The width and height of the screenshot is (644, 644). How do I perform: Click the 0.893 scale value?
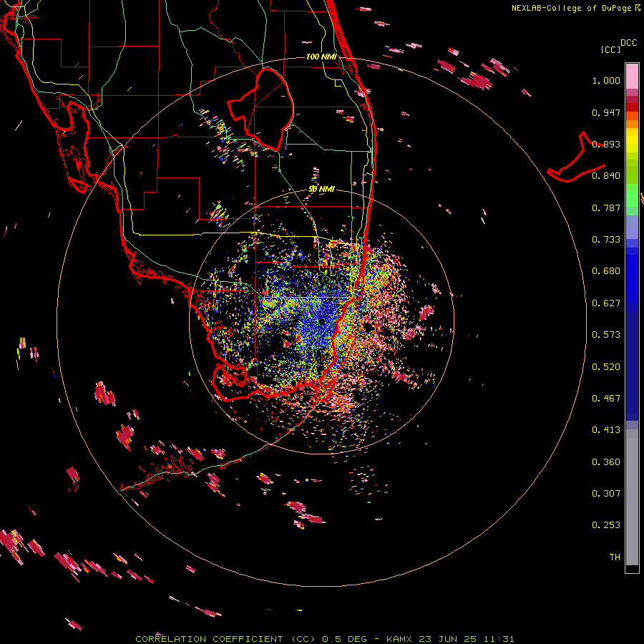(606, 144)
